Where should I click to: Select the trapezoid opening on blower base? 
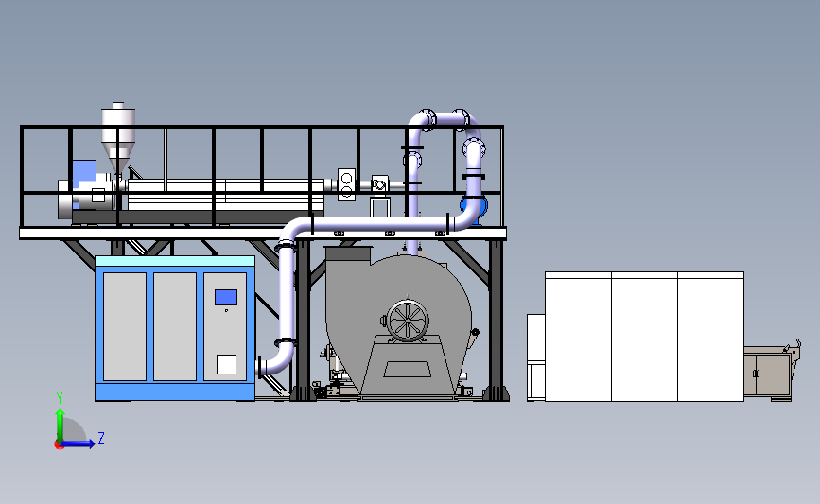pos(408,369)
